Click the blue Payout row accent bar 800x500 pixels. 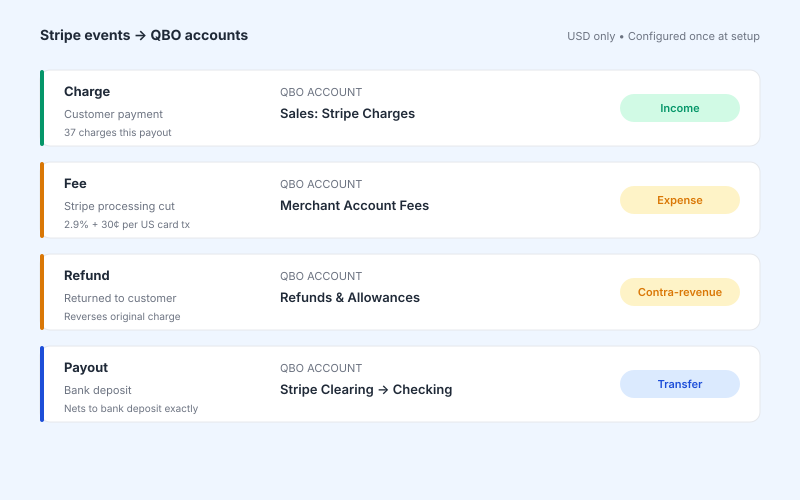(42, 384)
